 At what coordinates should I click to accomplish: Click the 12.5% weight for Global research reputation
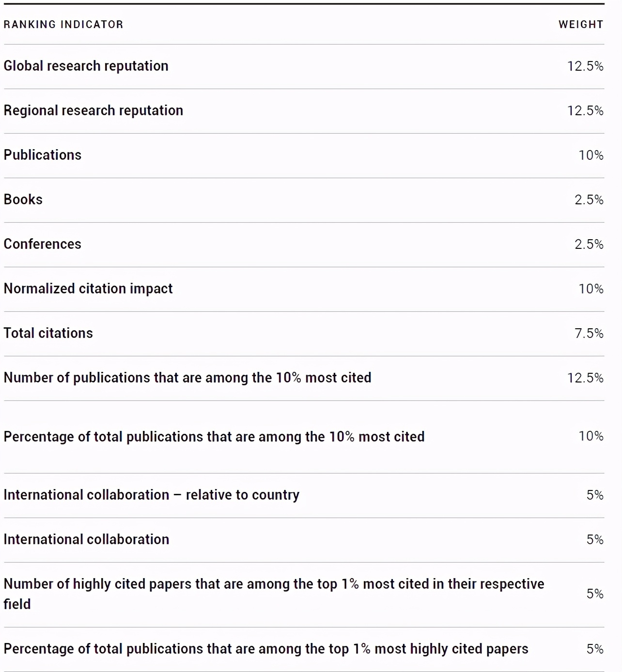(x=585, y=66)
